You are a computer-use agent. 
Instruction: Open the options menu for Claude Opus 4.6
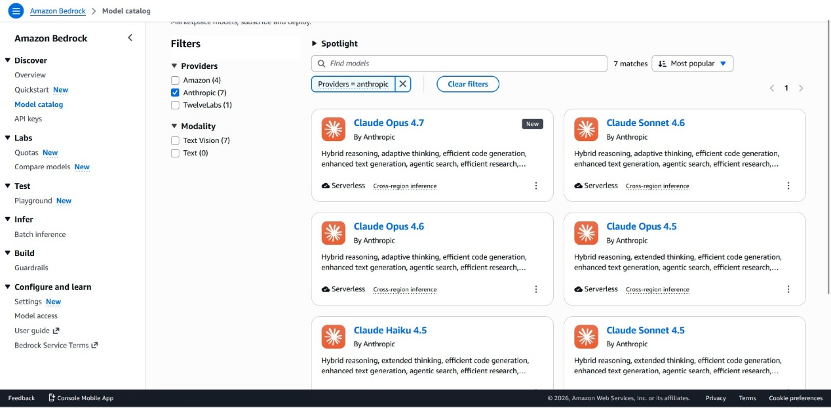(x=536, y=289)
